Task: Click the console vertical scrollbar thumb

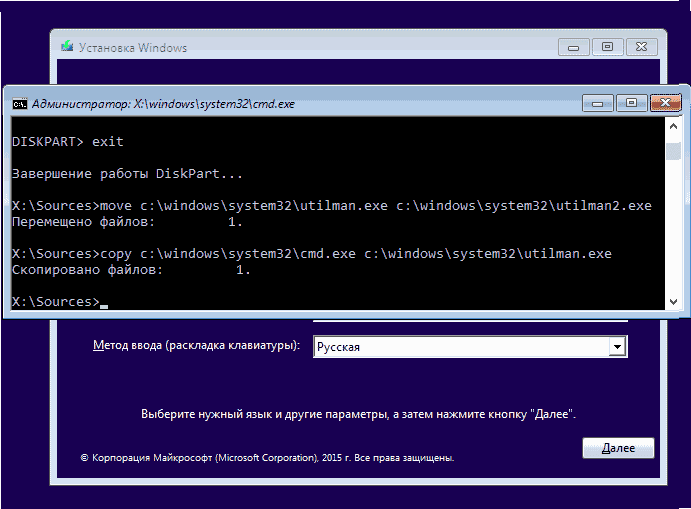Action: pyautogui.click(x=674, y=150)
